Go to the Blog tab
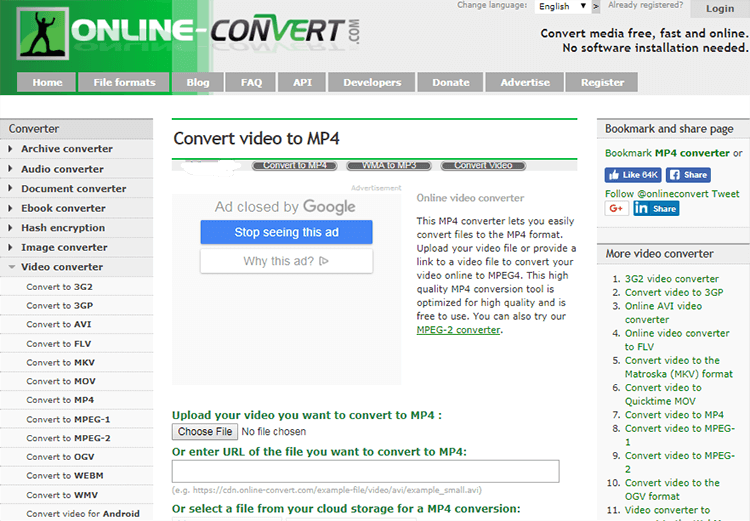The image size is (750, 521). tap(198, 82)
